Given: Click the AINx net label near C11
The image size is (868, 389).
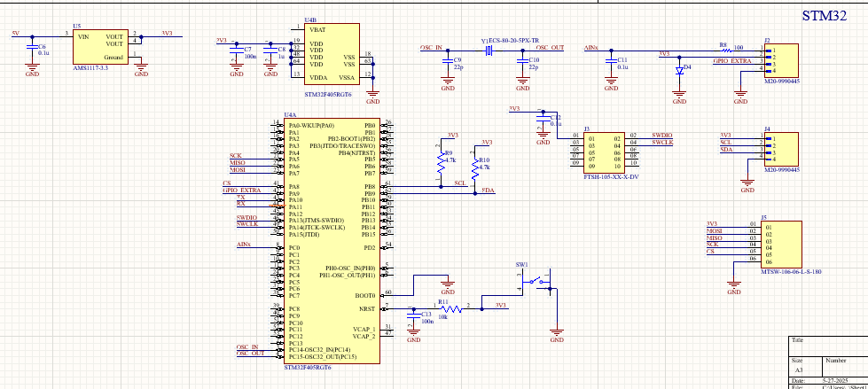Looking at the screenshot, I should [x=590, y=48].
